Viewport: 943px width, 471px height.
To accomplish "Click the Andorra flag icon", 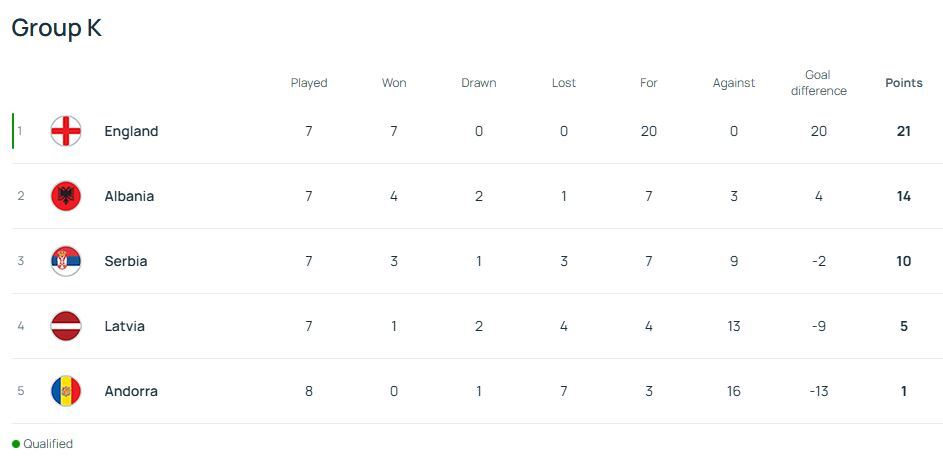I will 66,391.
